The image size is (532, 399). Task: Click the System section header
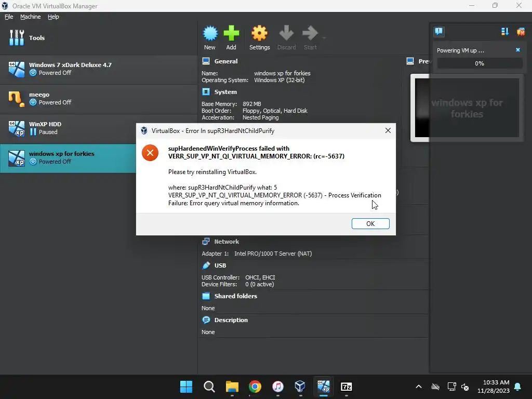coord(225,92)
